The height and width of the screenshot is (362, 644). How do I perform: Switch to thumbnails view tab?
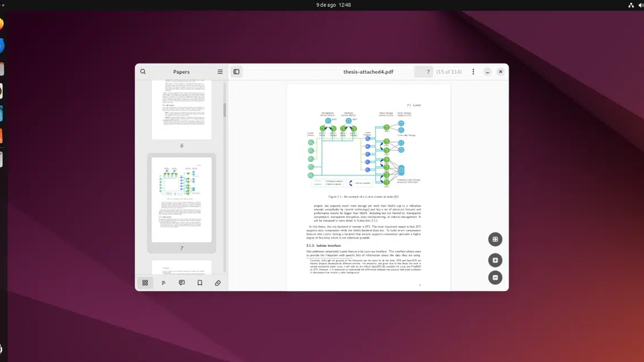(145, 283)
